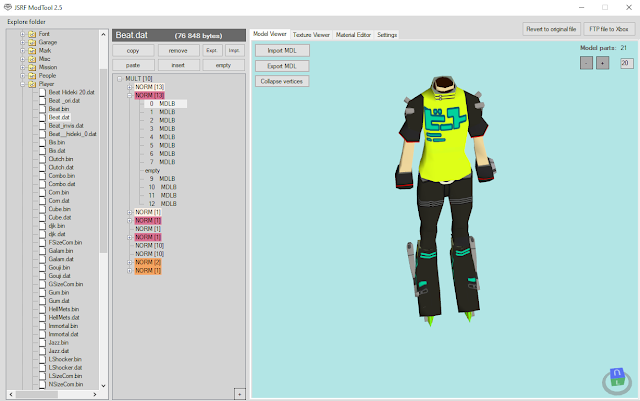Select the 9 MDLB entry
Screen dimensions: 640x401
point(162,179)
